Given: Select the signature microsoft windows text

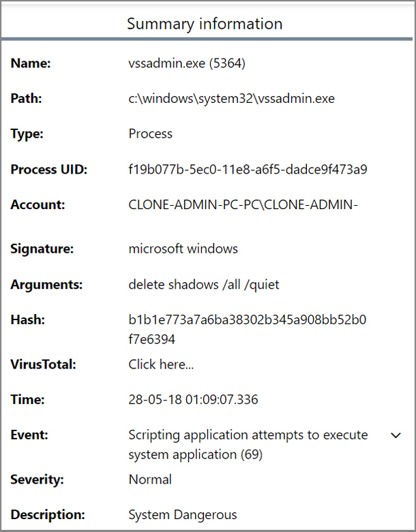Looking at the screenshot, I should (x=183, y=249).
